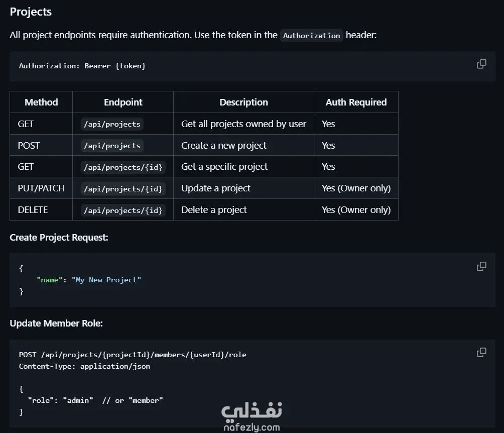Click the POST members role request line

click(133, 355)
